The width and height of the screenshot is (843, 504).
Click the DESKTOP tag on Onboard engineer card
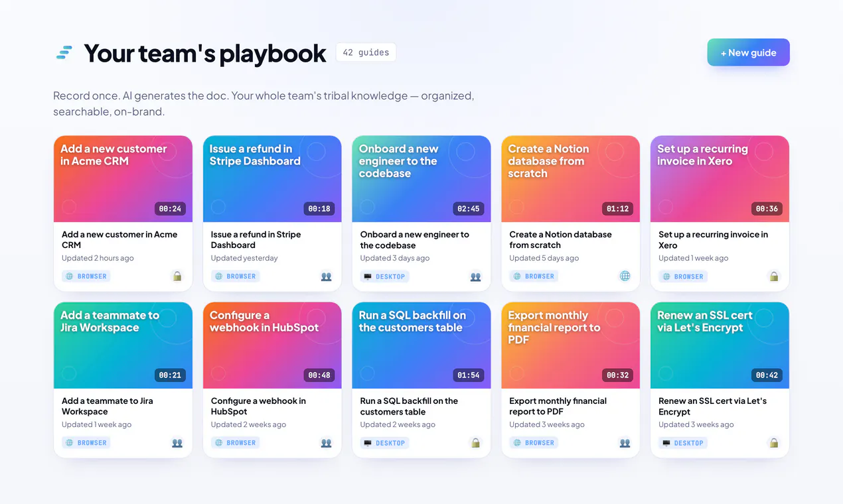click(385, 276)
